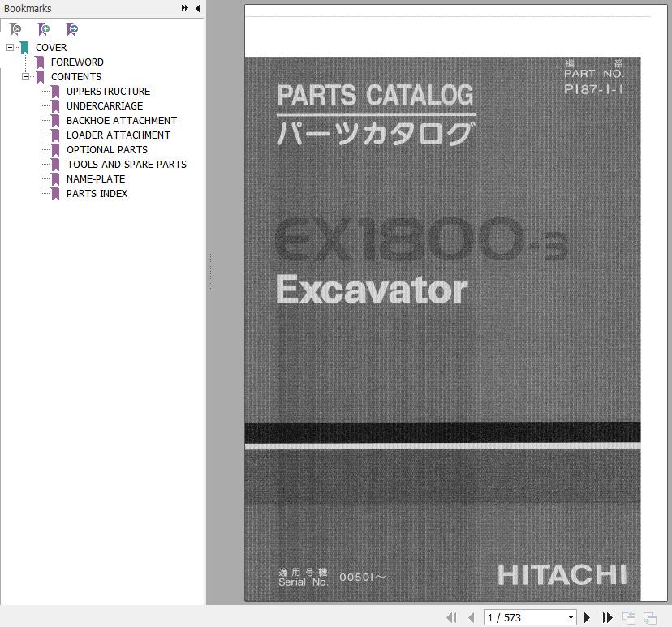
Task: Click the Excavator text on the cover
Action: (x=372, y=290)
